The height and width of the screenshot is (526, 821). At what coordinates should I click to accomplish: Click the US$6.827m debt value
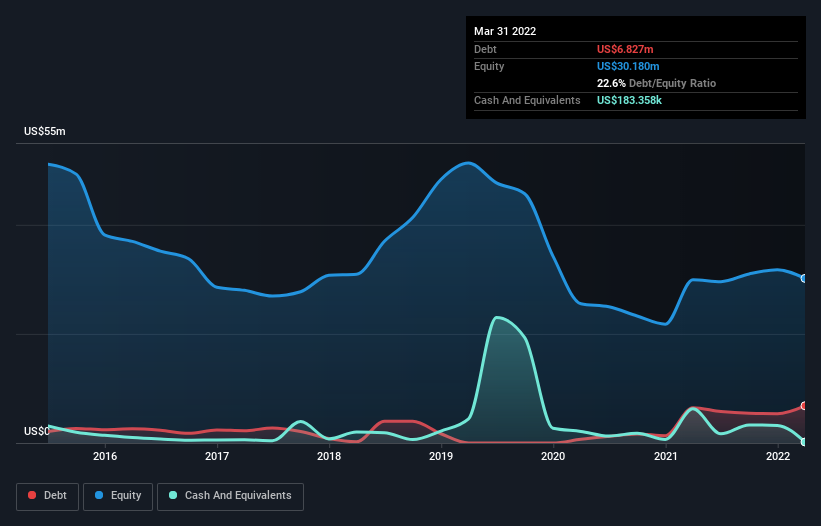625,49
